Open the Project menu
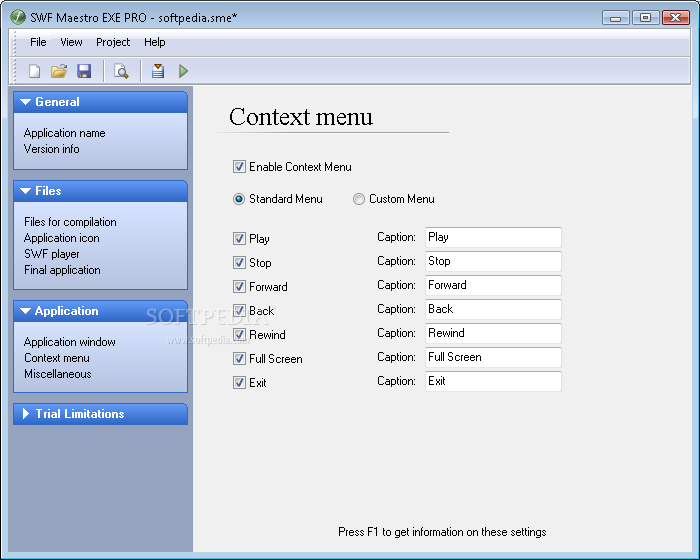The width and height of the screenshot is (700, 560). pyautogui.click(x=113, y=42)
